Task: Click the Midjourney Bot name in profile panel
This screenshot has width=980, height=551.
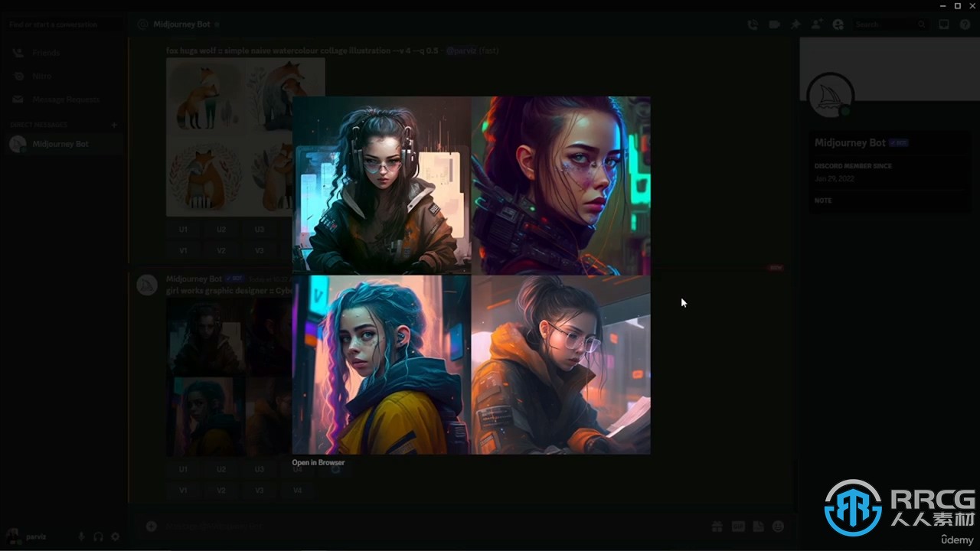Action: (x=850, y=143)
